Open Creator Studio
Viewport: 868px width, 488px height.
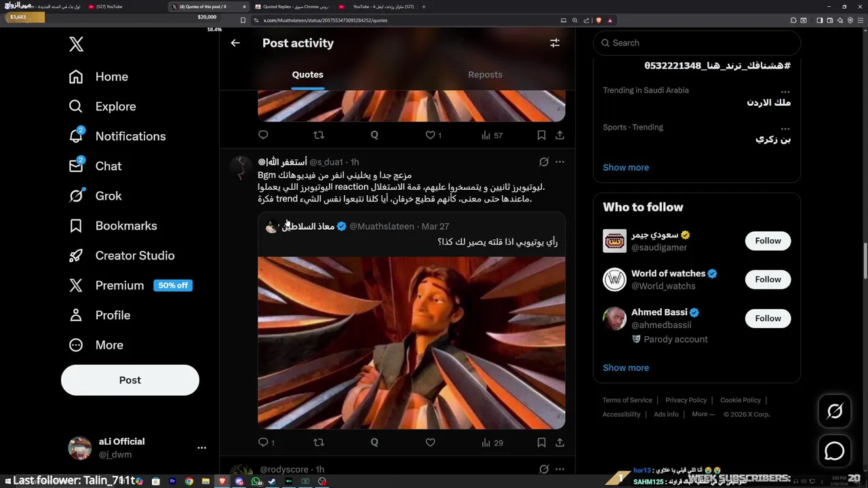click(121, 256)
